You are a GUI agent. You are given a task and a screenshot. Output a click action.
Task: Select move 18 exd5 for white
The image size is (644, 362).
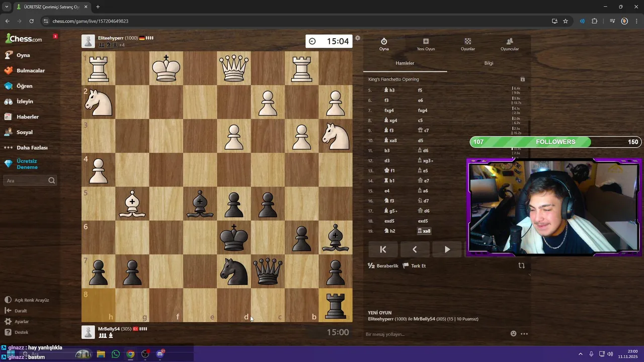click(390, 221)
